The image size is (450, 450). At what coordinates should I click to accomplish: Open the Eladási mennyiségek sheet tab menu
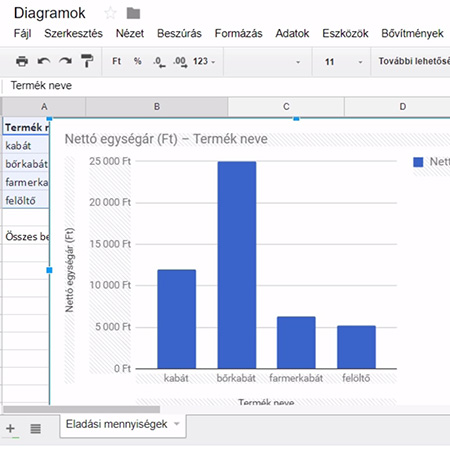177,424
